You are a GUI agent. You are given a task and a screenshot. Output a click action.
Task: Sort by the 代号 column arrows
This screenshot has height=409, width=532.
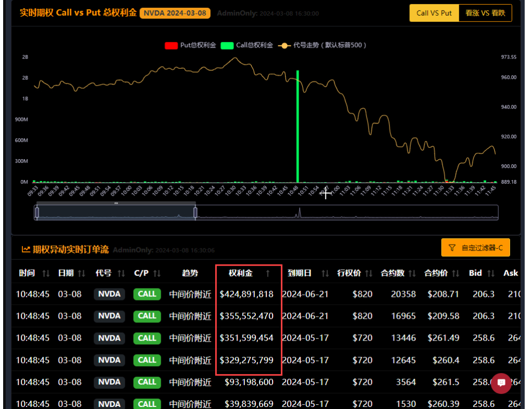[x=121, y=273]
